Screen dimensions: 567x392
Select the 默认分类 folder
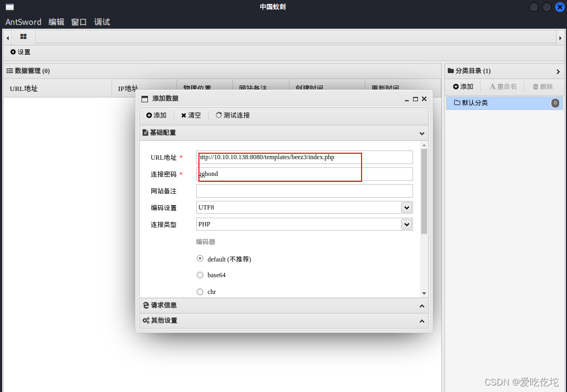coord(504,103)
